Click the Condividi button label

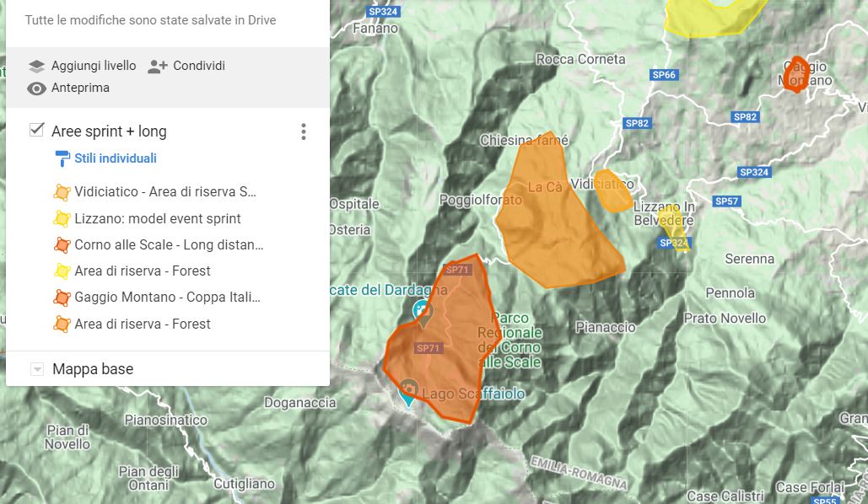coord(199,66)
